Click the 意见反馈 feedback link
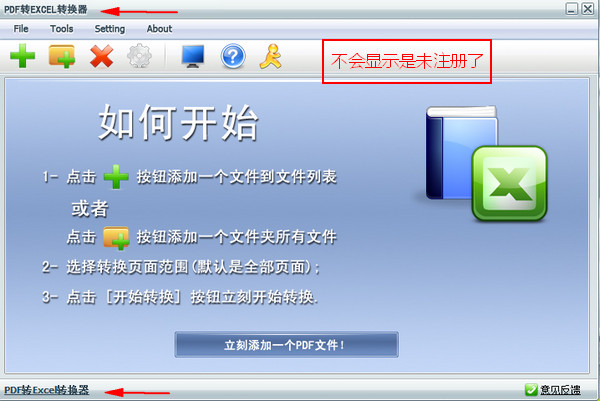Image resolution: width=600 pixels, height=401 pixels. [x=560, y=390]
